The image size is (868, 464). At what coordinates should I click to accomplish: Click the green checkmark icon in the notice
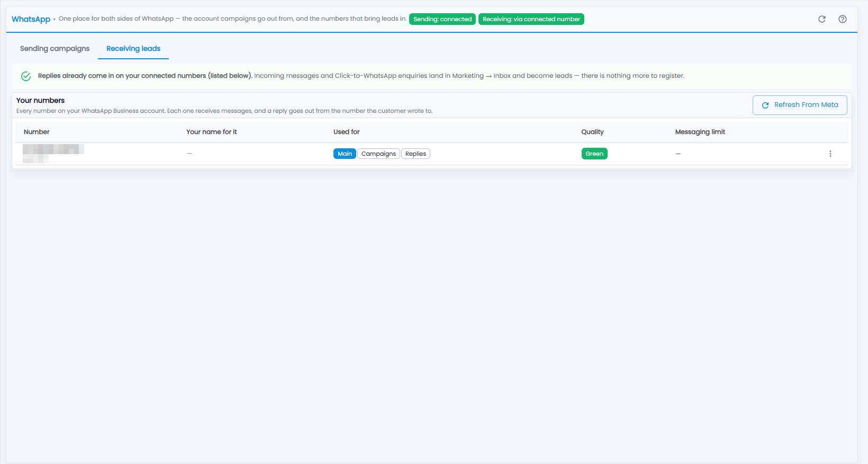(x=26, y=76)
